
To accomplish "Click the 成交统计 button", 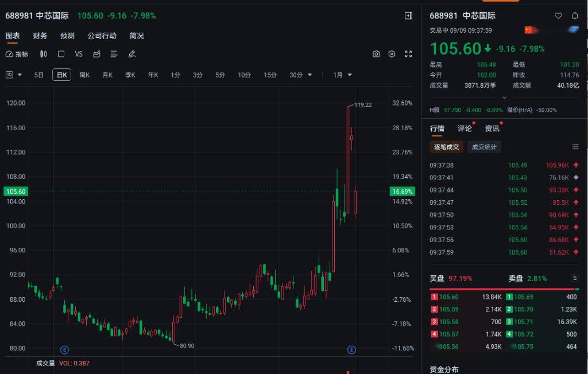I will 484,147.
